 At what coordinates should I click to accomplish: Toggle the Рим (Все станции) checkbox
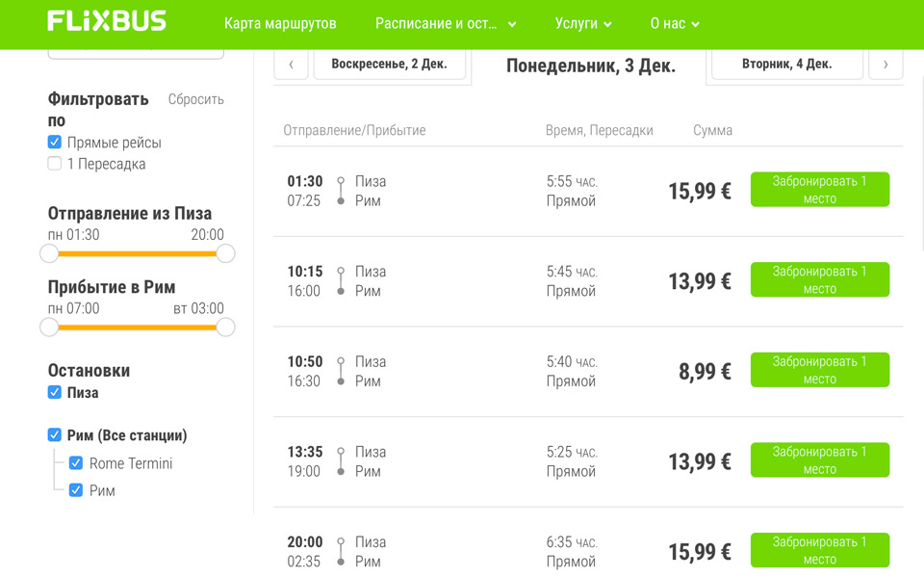pos(55,435)
